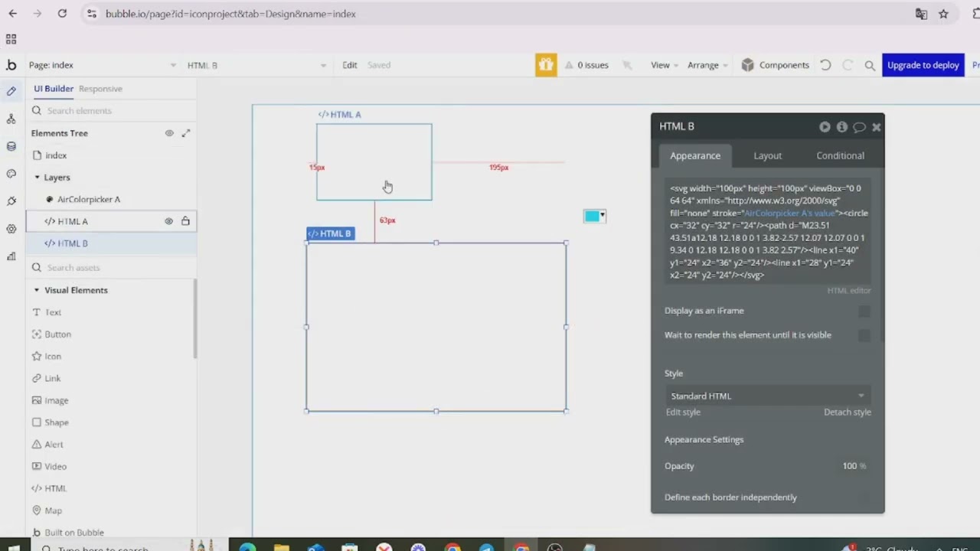Screen dimensions: 980x551
Task: Click the browser reload button
Action: [x=62, y=14]
